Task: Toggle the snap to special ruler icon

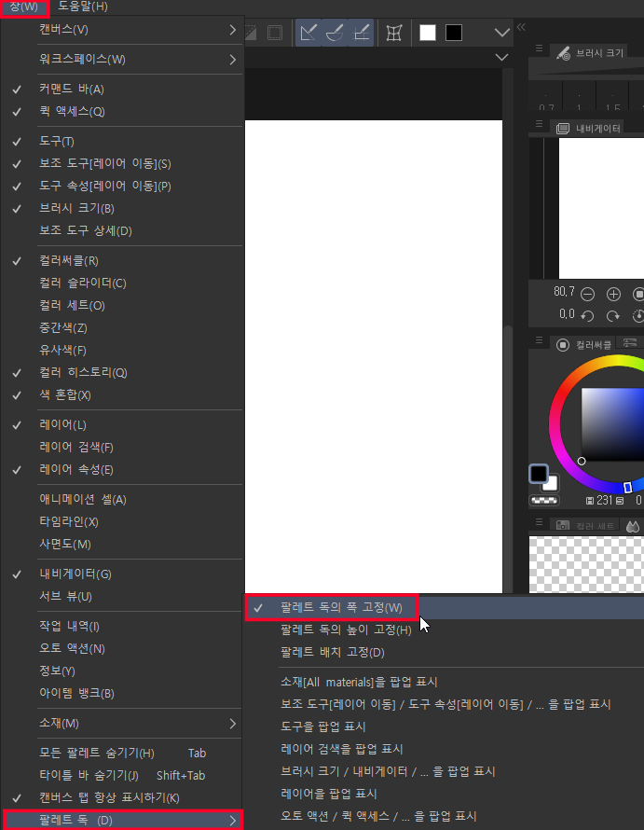Action: 335,33
